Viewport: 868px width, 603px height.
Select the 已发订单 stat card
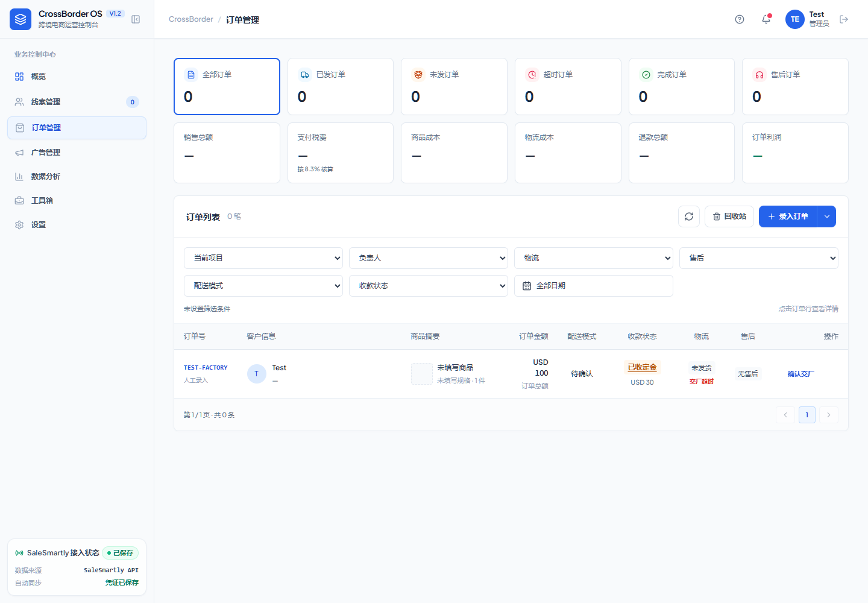point(341,86)
